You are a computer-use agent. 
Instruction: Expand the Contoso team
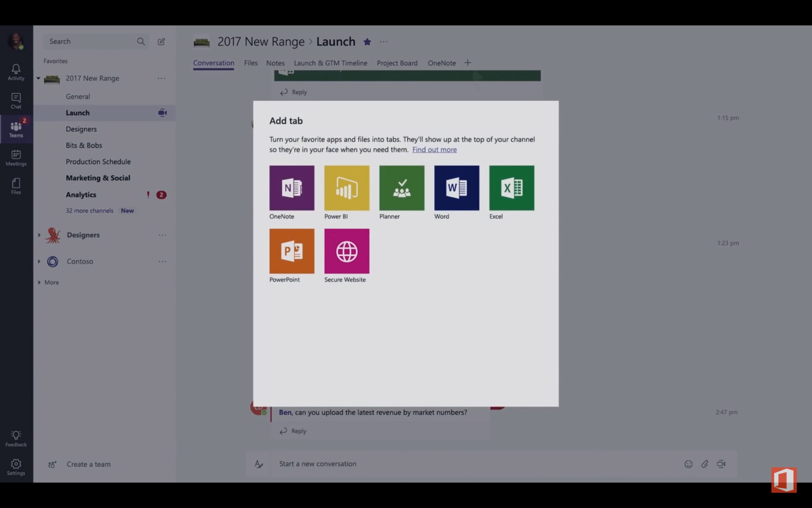[x=39, y=262]
